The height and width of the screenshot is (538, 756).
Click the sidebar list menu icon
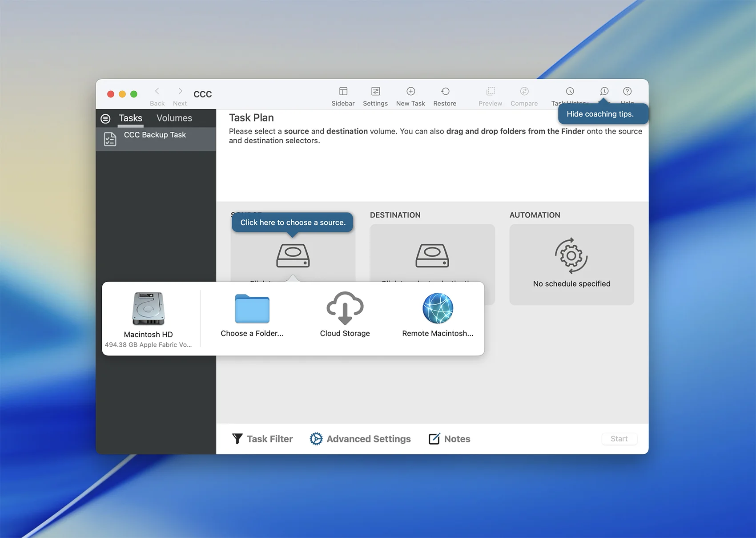tap(105, 119)
